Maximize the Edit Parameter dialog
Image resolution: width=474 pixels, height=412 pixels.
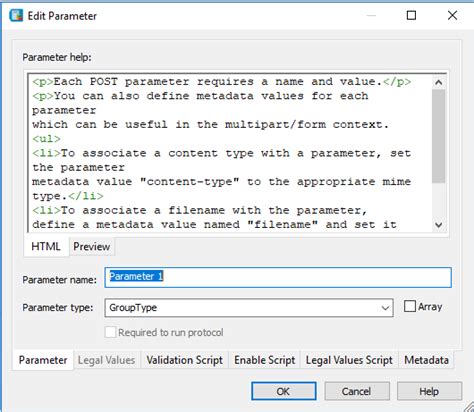pyautogui.click(x=411, y=15)
